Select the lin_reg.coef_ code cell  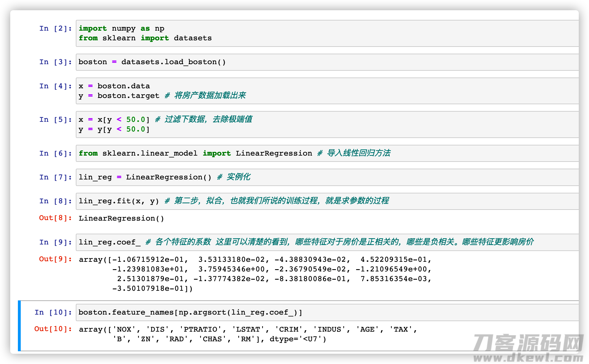point(327,242)
